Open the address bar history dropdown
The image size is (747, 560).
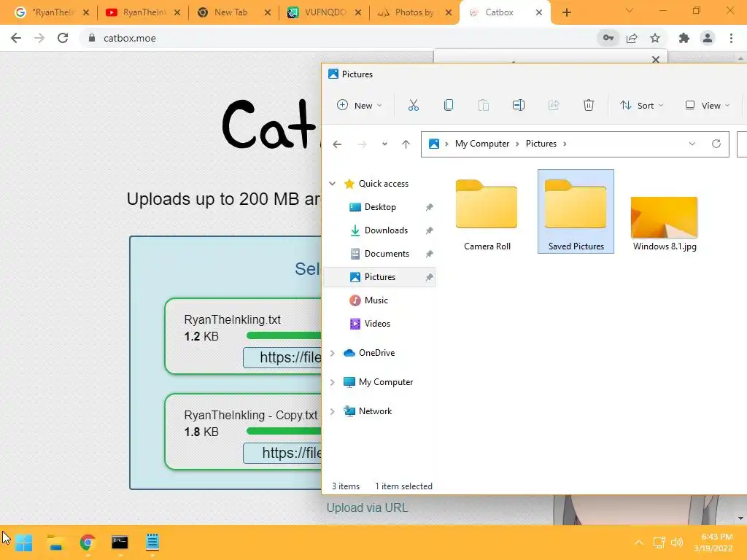[x=692, y=144]
